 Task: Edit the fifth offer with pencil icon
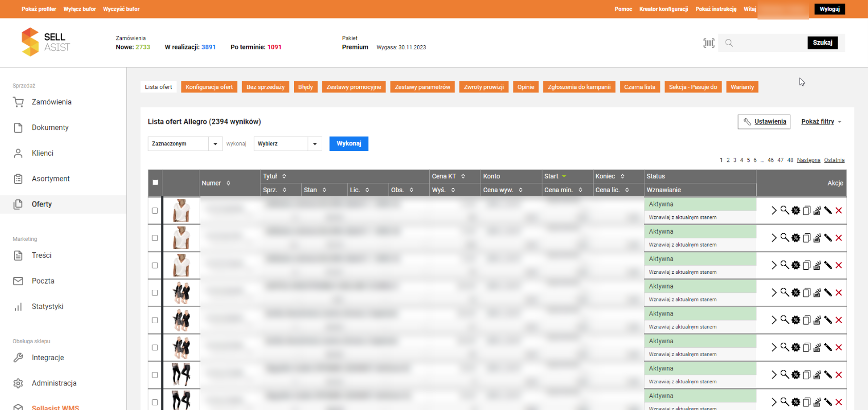point(828,320)
